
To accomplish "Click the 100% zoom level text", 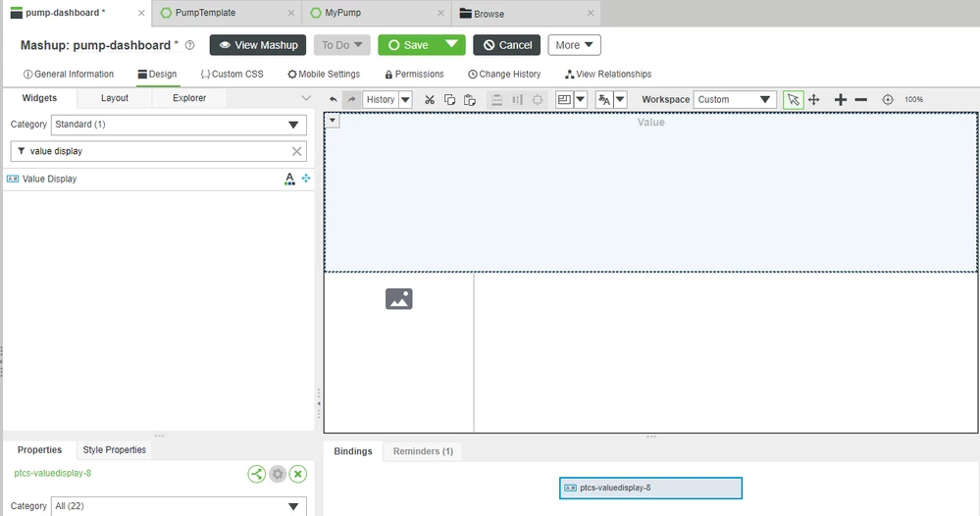I will click(913, 99).
